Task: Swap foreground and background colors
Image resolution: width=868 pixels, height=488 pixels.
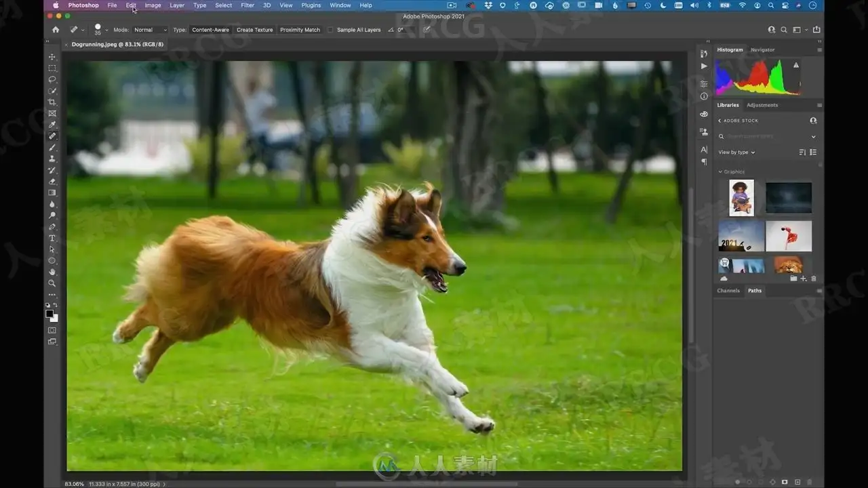Action: coord(56,306)
